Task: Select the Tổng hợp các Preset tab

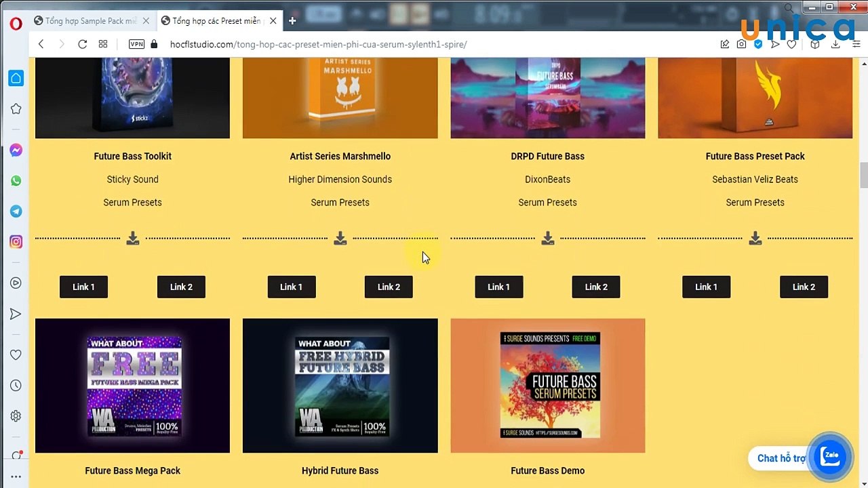Action: coord(218,21)
